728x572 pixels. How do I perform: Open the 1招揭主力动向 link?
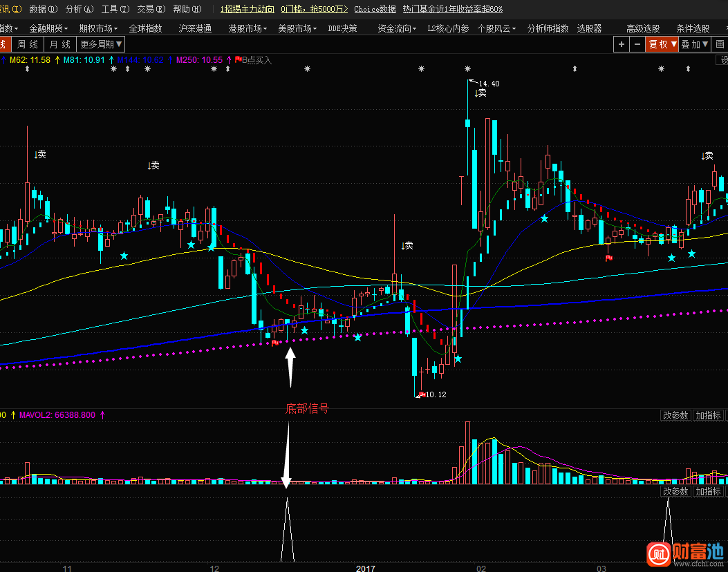(247, 9)
